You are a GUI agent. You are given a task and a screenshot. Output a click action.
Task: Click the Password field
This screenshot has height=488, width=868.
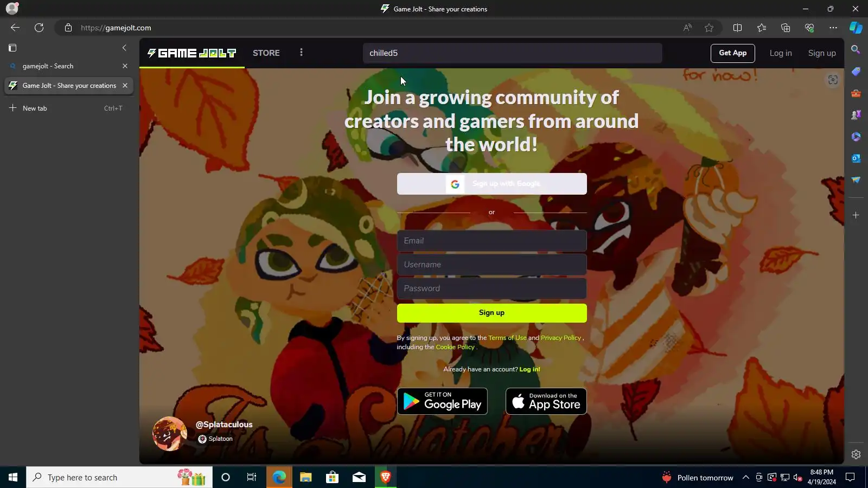(x=492, y=288)
